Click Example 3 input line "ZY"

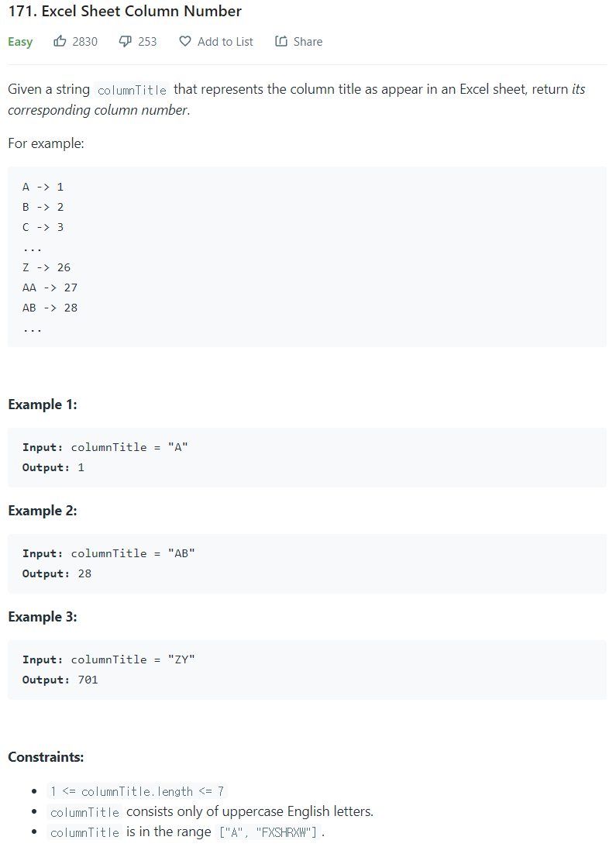[x=108, y=659]
